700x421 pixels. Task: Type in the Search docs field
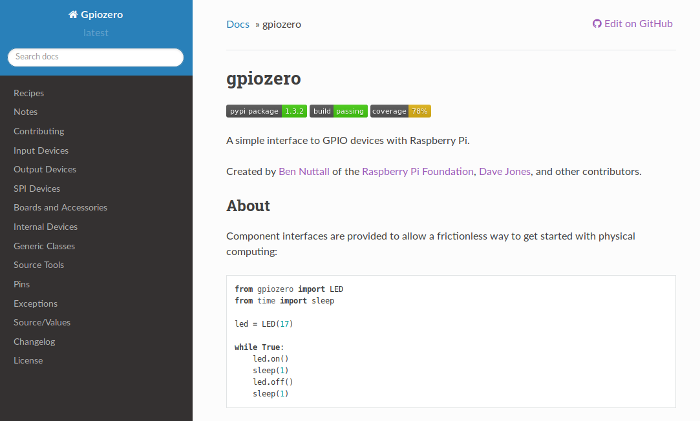click(x=96, y=57)
